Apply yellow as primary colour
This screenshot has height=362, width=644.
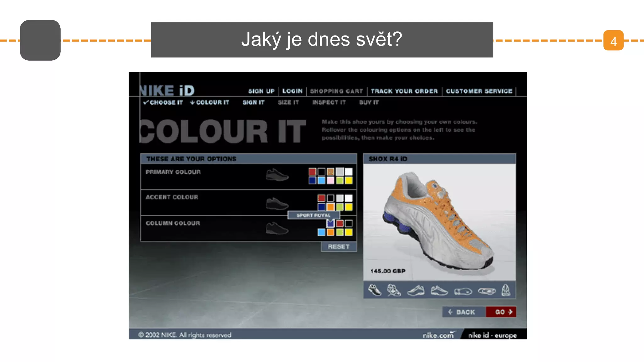point(349,180)
